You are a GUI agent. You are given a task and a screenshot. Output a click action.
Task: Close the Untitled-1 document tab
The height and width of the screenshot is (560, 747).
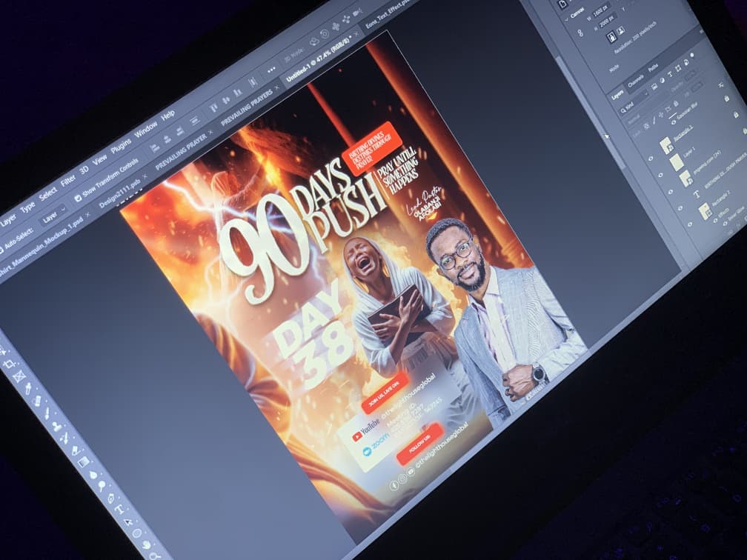coord(356,34)
